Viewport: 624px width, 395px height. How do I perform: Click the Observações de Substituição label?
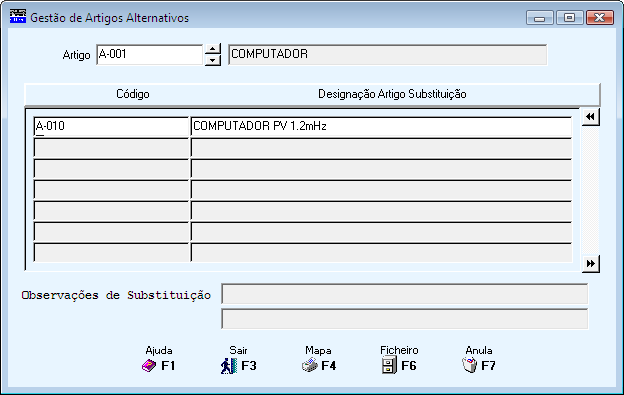(116, 295)
